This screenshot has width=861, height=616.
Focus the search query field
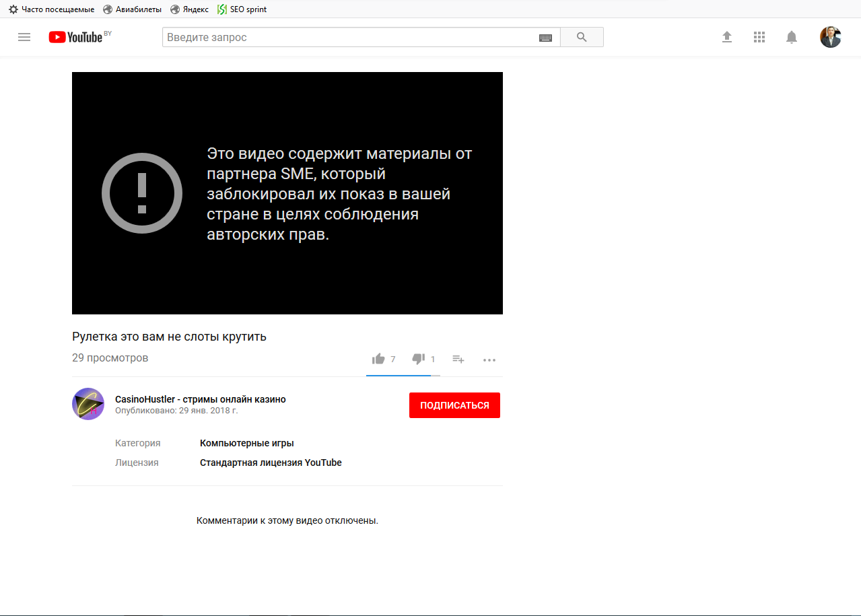pyautogui.click(x=349, y=37)
